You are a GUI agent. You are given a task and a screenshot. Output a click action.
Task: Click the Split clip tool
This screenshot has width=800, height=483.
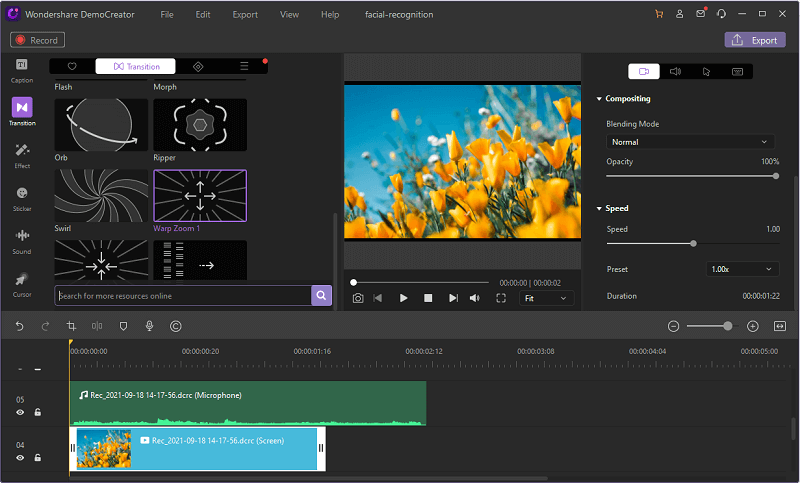(97, 326)
